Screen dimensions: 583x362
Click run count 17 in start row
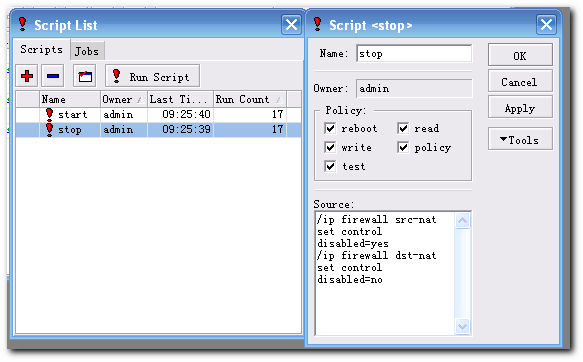[x=277, y=114]
